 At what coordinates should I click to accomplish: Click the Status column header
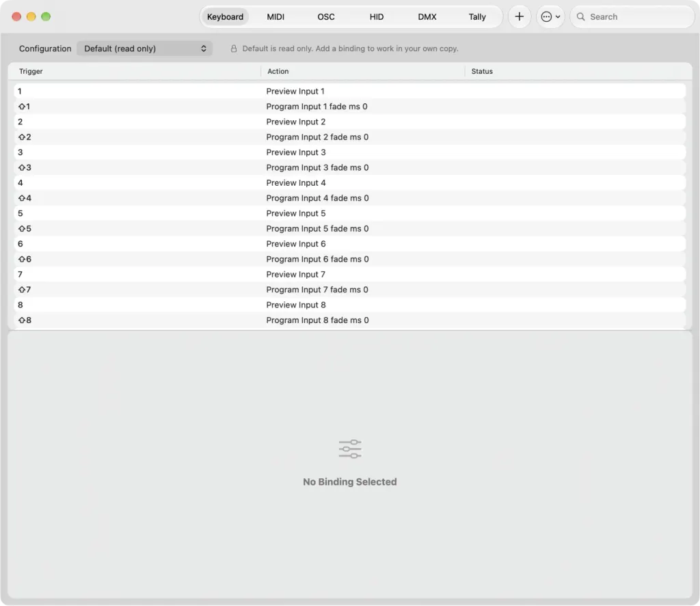tap(482, 72)
